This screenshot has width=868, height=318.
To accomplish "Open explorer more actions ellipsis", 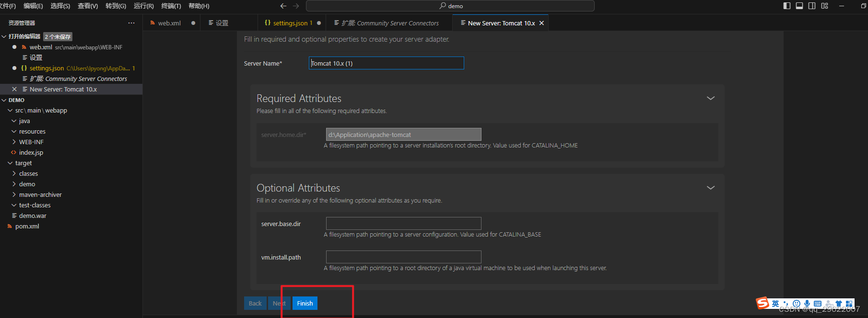I will click(x=131, y=23).
